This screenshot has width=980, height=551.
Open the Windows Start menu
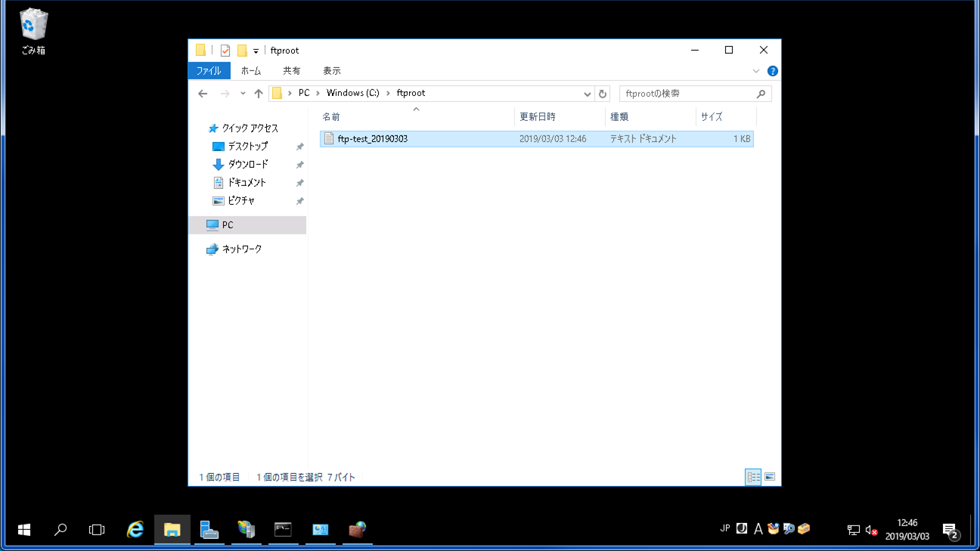(x=24, y=530)
